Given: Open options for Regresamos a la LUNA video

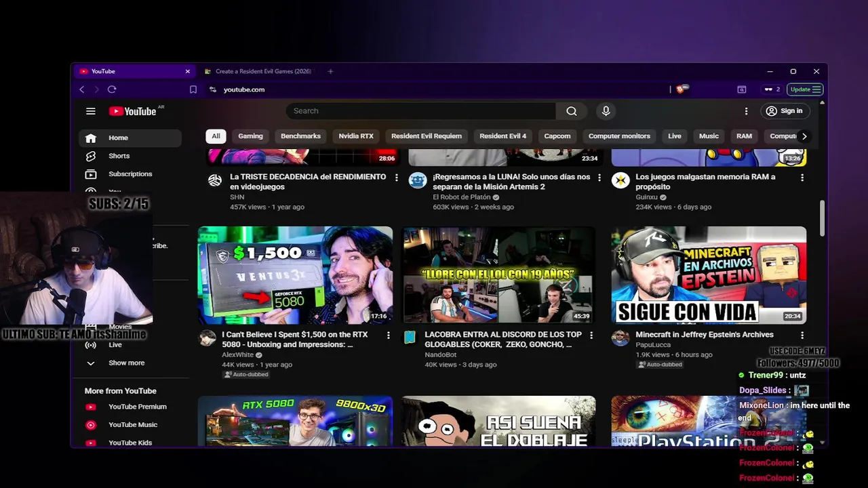Looking at the screenshot, I should pyautogui.click(x=599, y=178).
